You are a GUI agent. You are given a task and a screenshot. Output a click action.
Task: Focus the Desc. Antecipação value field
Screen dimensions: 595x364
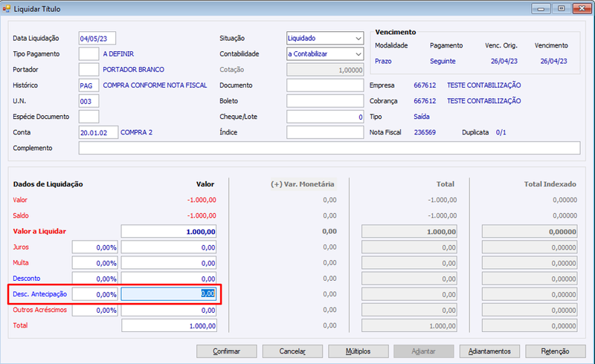(169, 294)
